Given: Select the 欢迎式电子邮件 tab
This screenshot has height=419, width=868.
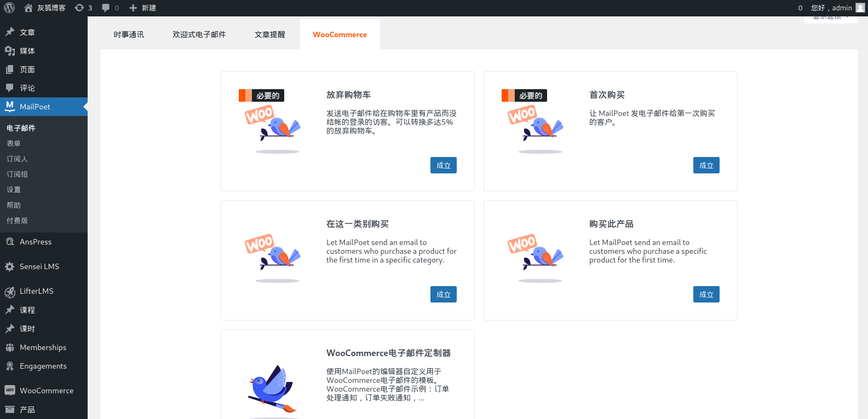Looking at the screenshot, I should (x=199, y=34).
